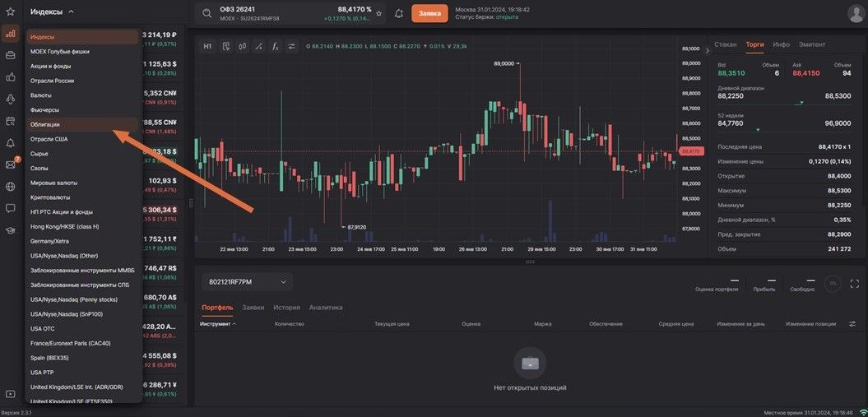This screenshot has width=868, height=417.
Task: Open the fx indicators icon
Action: (275, 46)
